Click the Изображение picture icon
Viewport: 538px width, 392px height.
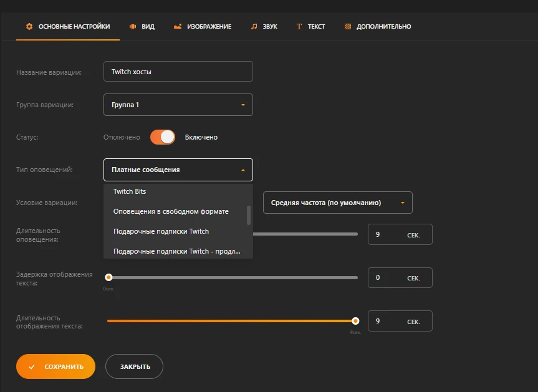178,26
